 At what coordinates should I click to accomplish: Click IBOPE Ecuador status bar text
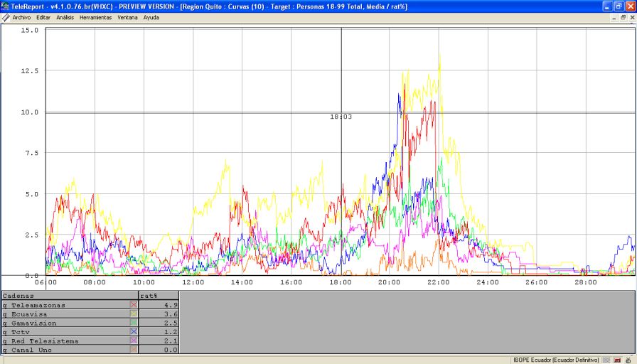point(556,360)
